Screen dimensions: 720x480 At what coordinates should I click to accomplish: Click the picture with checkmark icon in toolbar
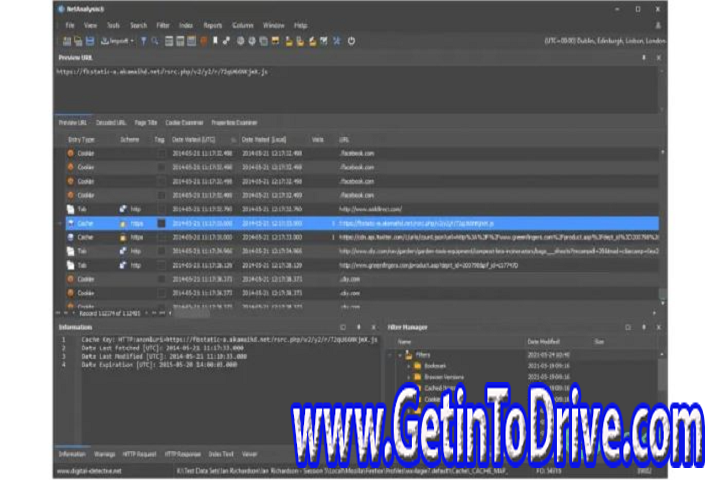click(x=324, y=41)
